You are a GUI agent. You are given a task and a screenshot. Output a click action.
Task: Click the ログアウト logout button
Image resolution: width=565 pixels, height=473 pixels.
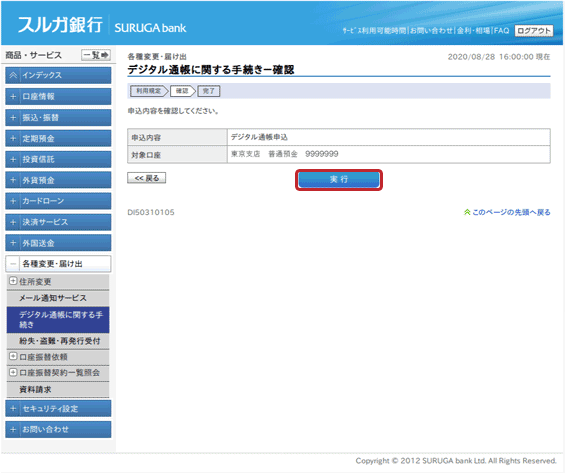click(534, 31)
